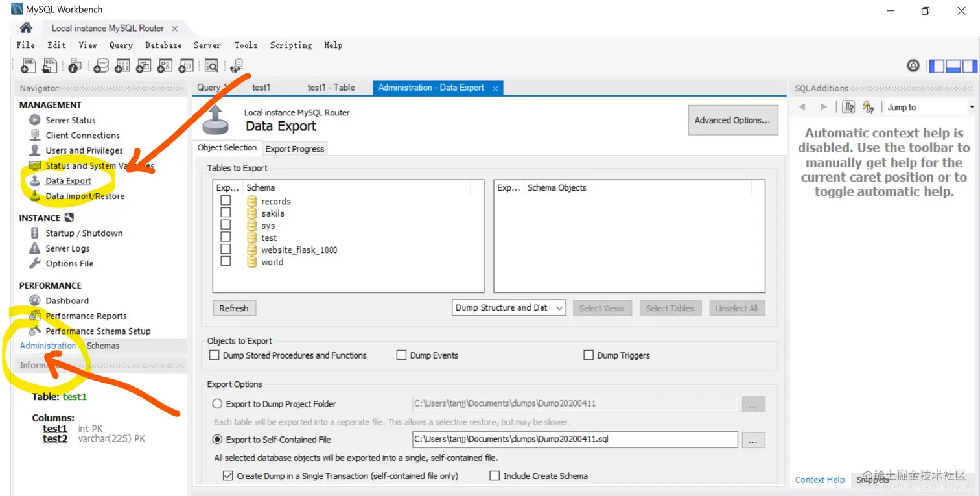The height and width of the screenshot is (496, 980).
Task: Open search table data toolbar icon
Action: 211,65
